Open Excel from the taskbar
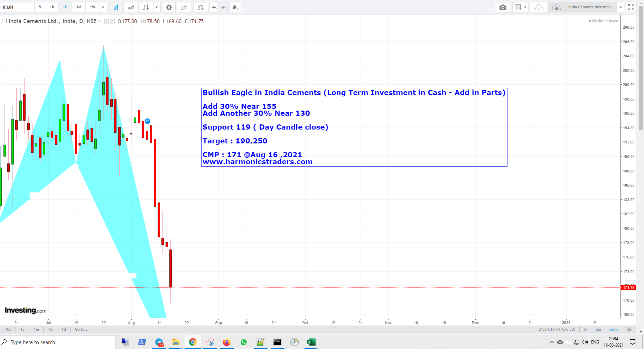This screenshot has height=349, width=644. [311, 342]
